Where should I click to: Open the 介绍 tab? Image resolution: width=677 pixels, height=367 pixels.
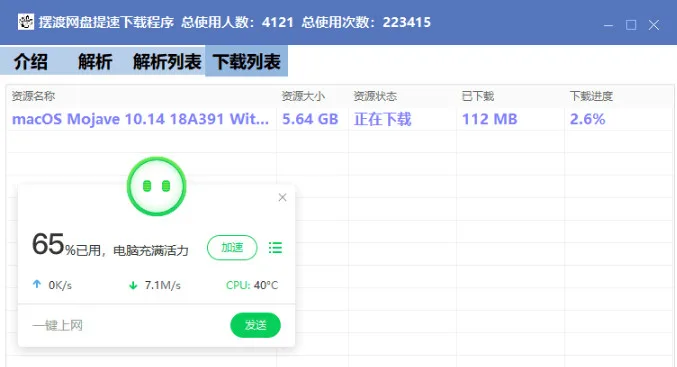[31, 62]
